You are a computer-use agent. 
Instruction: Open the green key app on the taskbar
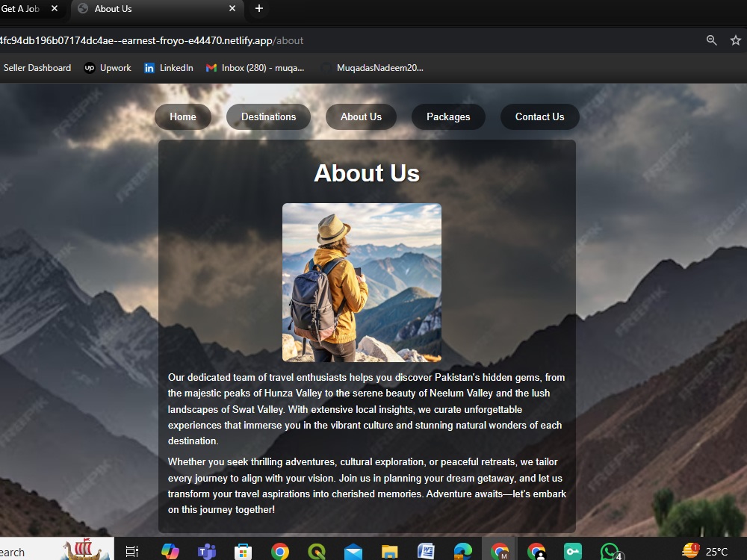coord(573,552)
